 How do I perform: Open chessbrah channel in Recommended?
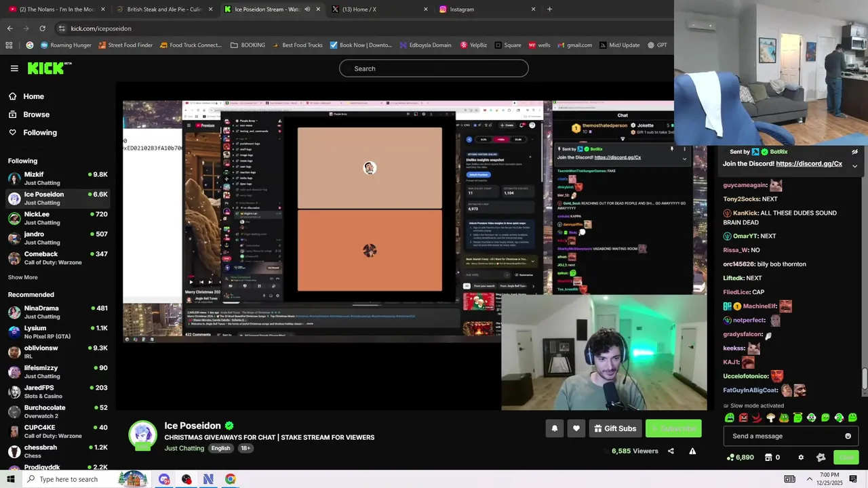point(58,451)
